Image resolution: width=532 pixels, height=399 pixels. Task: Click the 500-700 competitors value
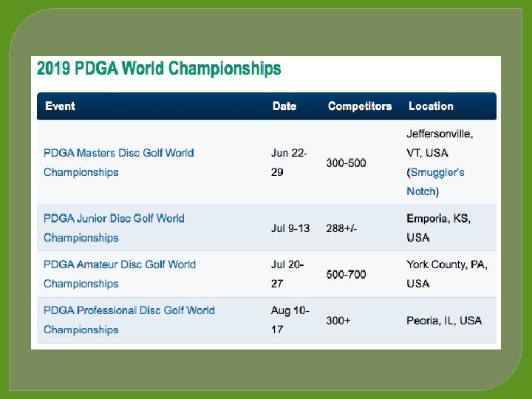(346, 274)
